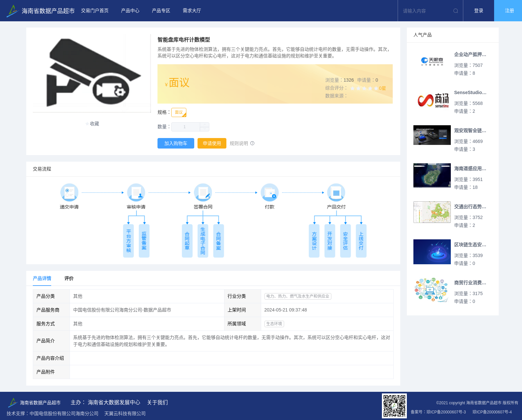Image resolution: width=522 pixels, height=420 pixels.
Task: Click the 申请使用 button
Action: pos(212,143)
